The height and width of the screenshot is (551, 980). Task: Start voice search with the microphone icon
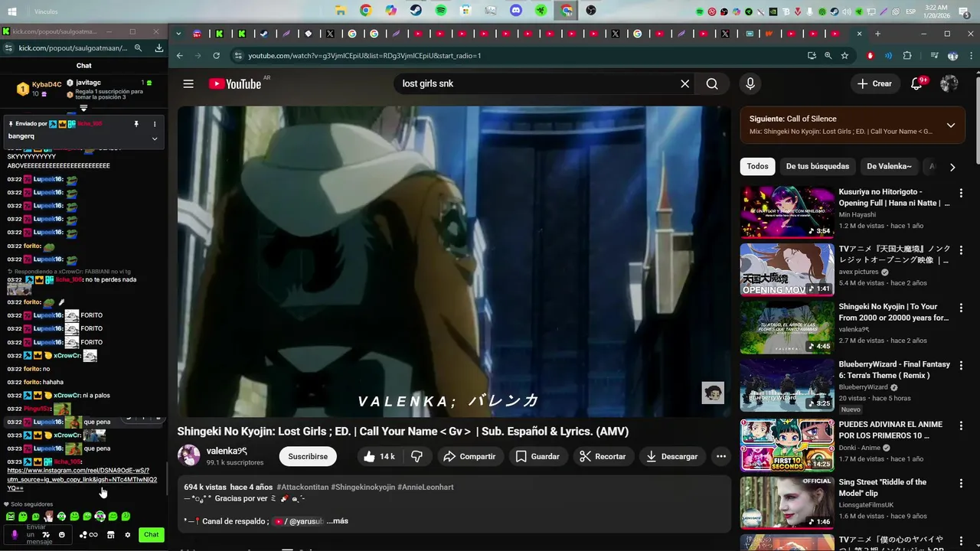point(750,83)
